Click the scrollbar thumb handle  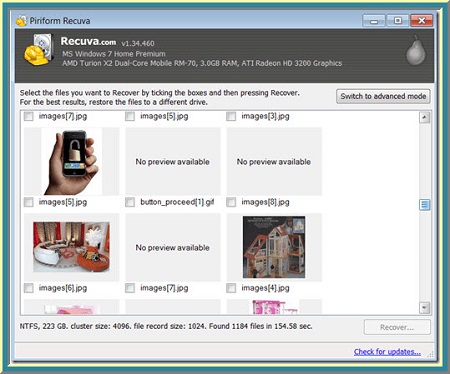424,204
